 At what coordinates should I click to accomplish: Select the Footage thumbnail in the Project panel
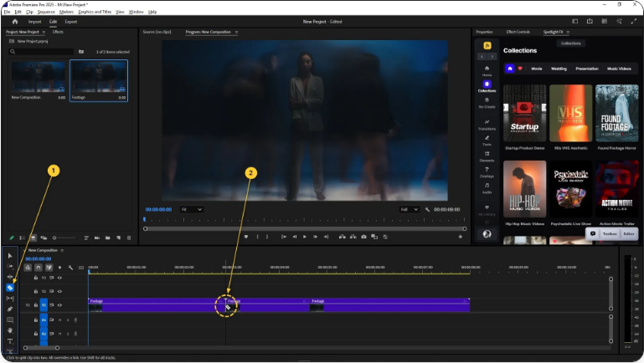pyautogui.click(x=98, y=77)
